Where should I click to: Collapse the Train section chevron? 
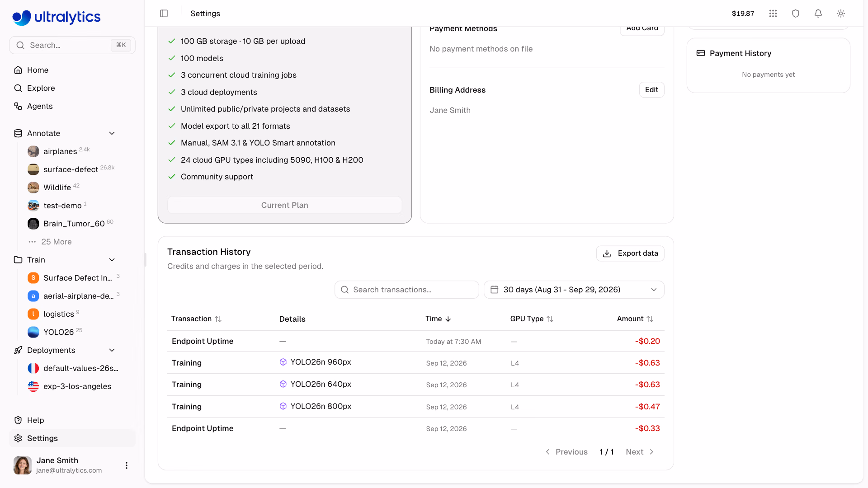[112, 260]
